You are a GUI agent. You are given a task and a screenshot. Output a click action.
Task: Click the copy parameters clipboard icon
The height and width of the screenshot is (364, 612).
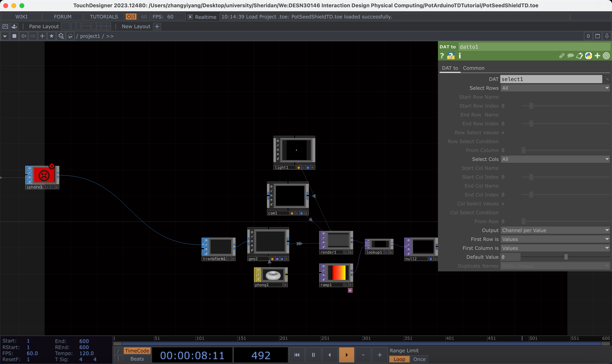coord(579,56)
